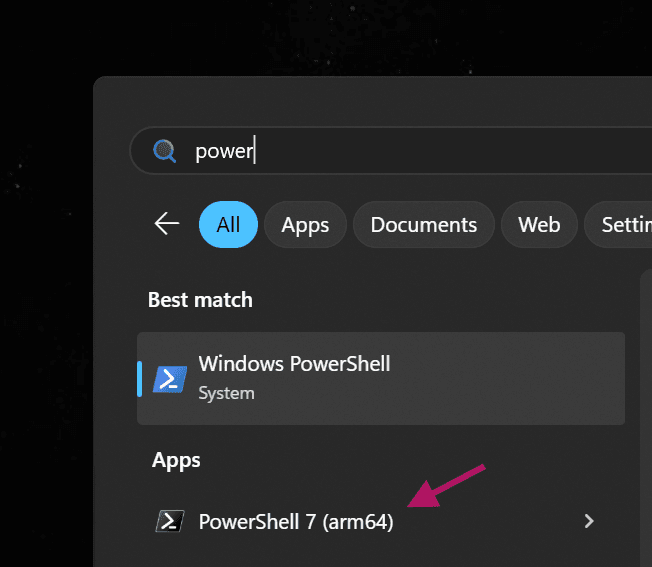Select the All filter tab
Screen dimensions: 652x567
228,224
